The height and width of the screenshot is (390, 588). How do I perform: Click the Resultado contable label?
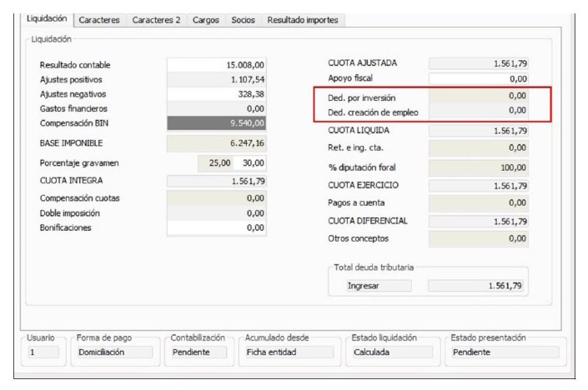tap(75, 65)
